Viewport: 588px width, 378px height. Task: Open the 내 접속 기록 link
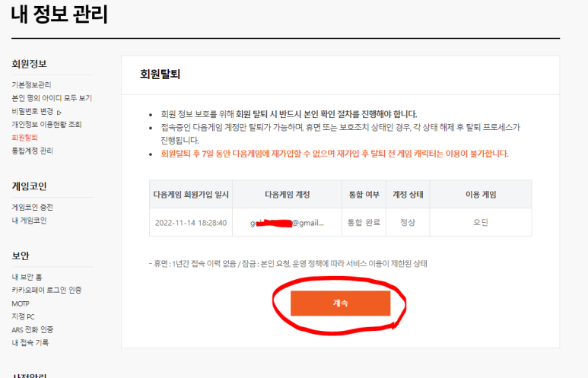[x=30, y=342]
